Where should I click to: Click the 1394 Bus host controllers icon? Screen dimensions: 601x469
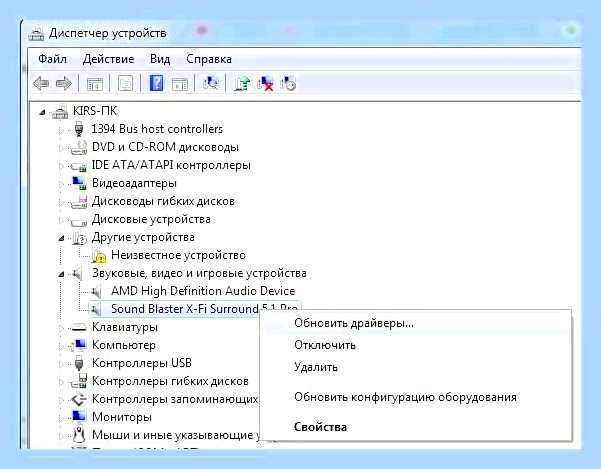79,129
